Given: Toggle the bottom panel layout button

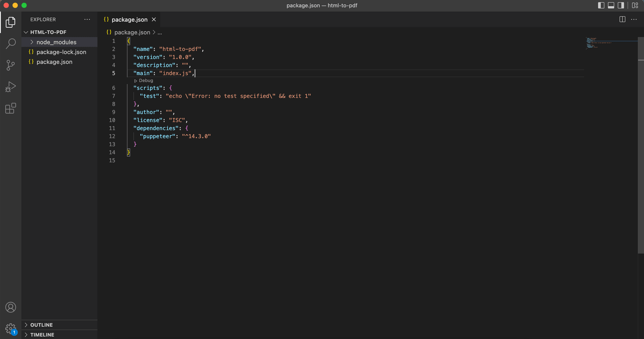Looking at the screenshot, I should click(x=611, y=5).
